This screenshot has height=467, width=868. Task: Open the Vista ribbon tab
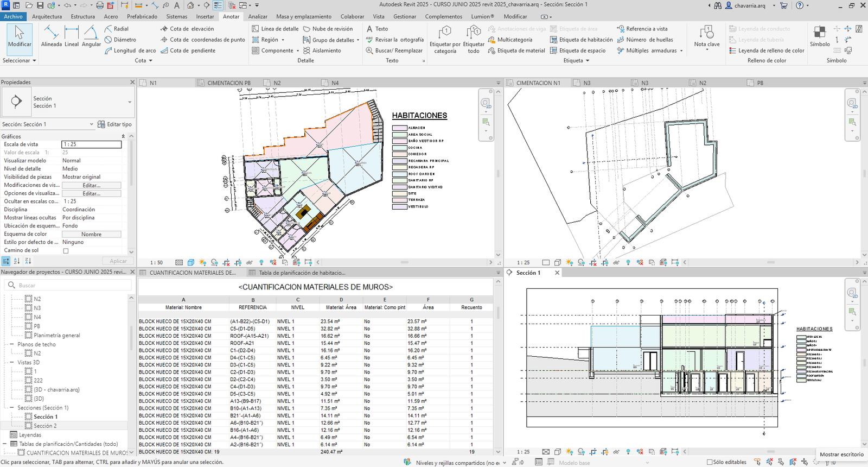379,16
